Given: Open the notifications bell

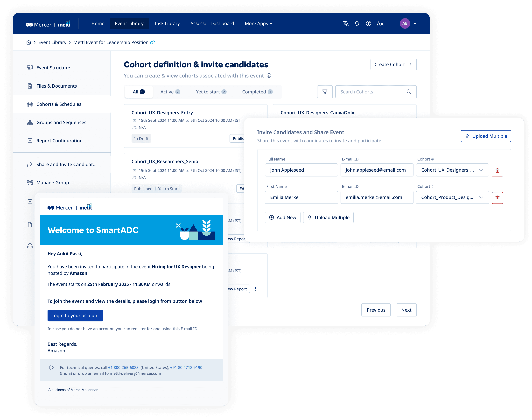Looking at the screenshot, I should [357, 24].
